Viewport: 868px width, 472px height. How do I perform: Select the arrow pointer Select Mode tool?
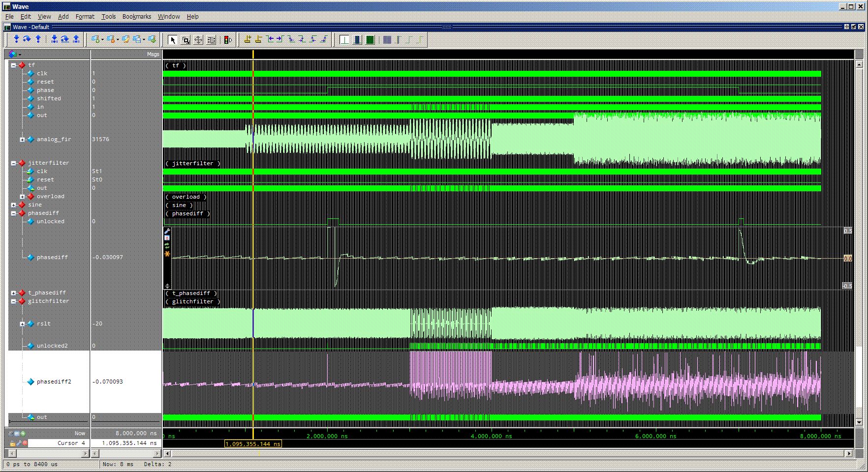point(172,40)
